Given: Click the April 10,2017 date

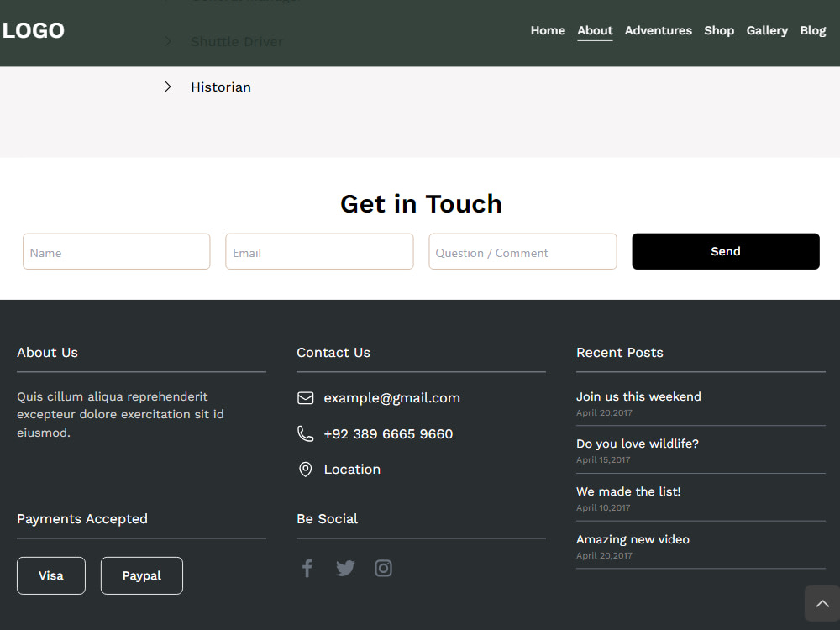Looking at the screenshot, I should (602, 507).
